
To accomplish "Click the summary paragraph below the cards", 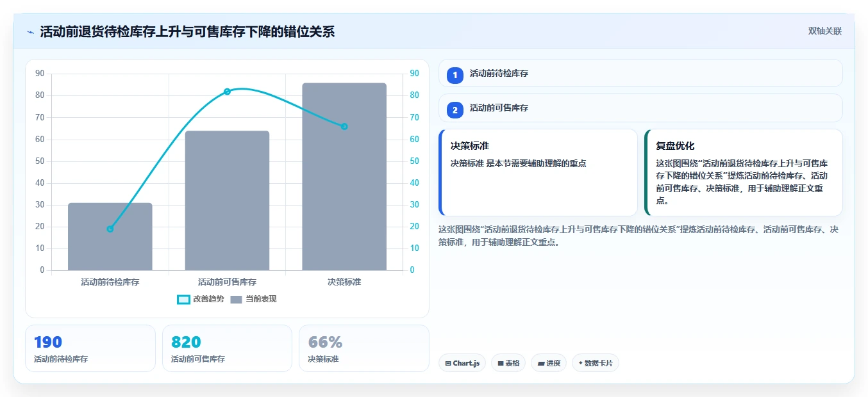I will click(x=638, y=236).
